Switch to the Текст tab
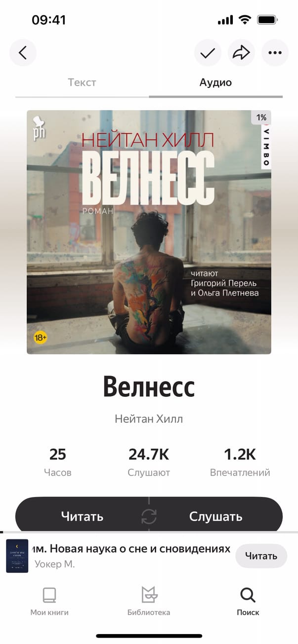The width and height of the screenshot is (298, 644). (x=82, y=82)
